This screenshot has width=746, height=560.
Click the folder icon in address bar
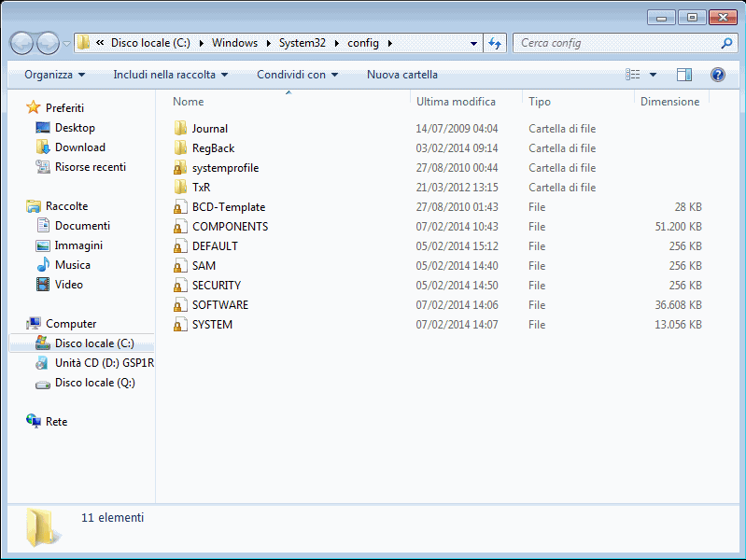pos(83,42)
